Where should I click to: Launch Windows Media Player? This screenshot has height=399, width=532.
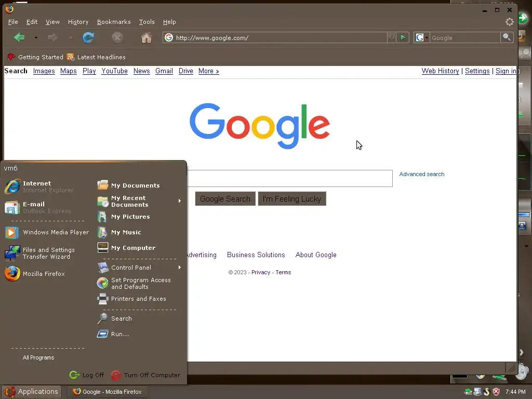tap(47, 232)
